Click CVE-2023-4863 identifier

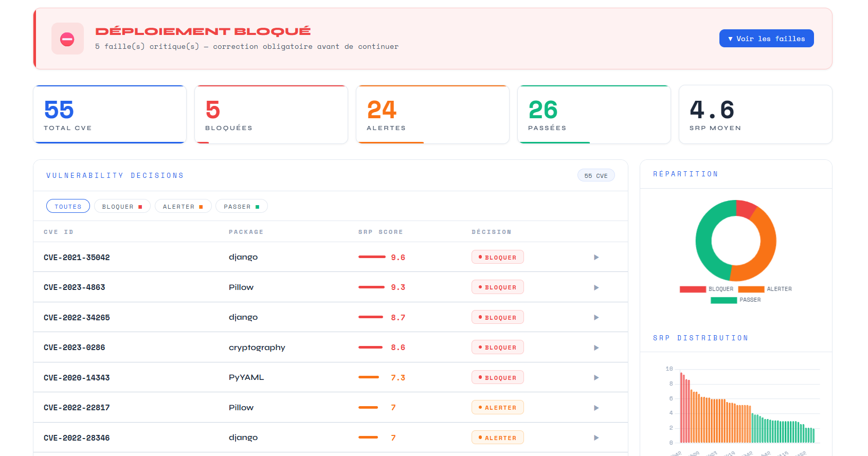click(x=74, y=287)
